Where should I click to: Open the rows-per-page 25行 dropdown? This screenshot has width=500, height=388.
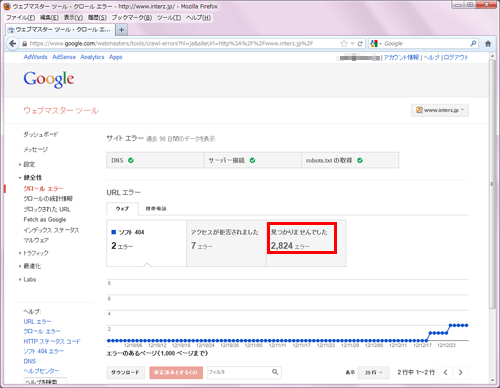(373, 372)
